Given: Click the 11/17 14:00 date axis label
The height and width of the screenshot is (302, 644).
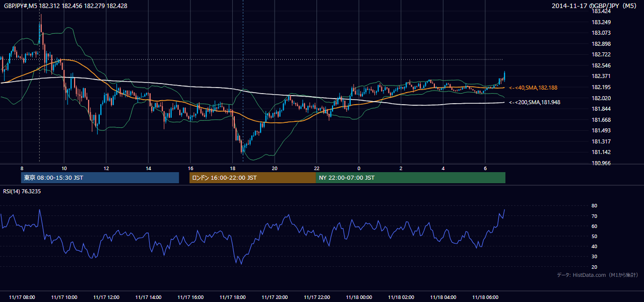Looking at the screenshot, I should (x=149, y=297).
